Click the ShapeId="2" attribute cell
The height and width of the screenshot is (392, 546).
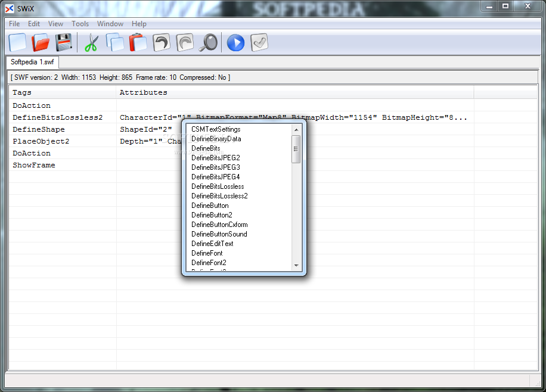coord(146,129)
